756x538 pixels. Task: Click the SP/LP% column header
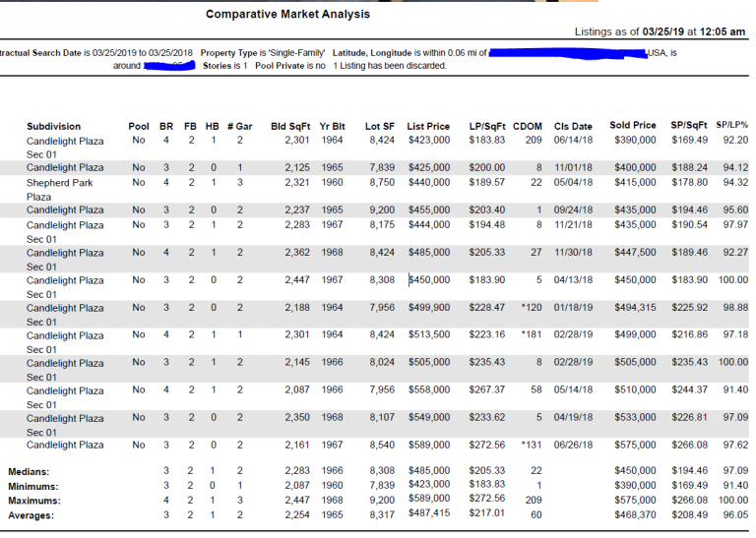[731, 126]
